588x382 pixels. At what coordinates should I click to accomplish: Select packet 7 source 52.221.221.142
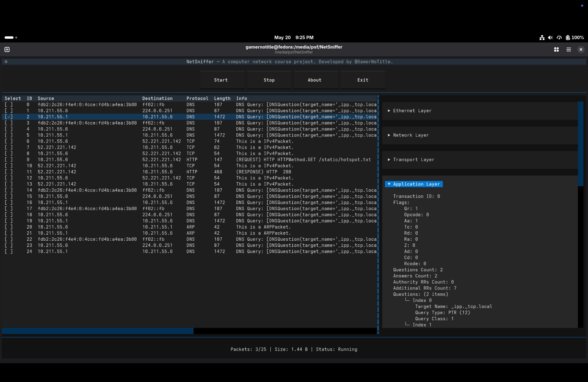[x=57, y=148]
